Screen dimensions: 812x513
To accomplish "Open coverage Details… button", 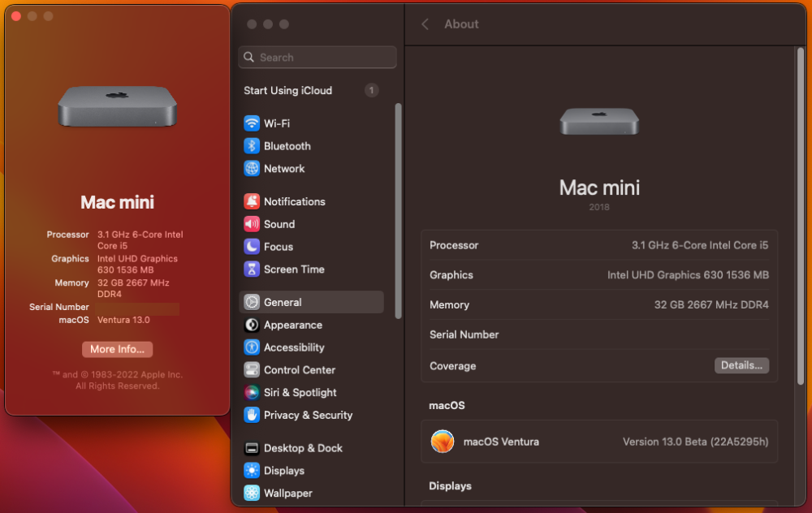I will tap(741, 365).
